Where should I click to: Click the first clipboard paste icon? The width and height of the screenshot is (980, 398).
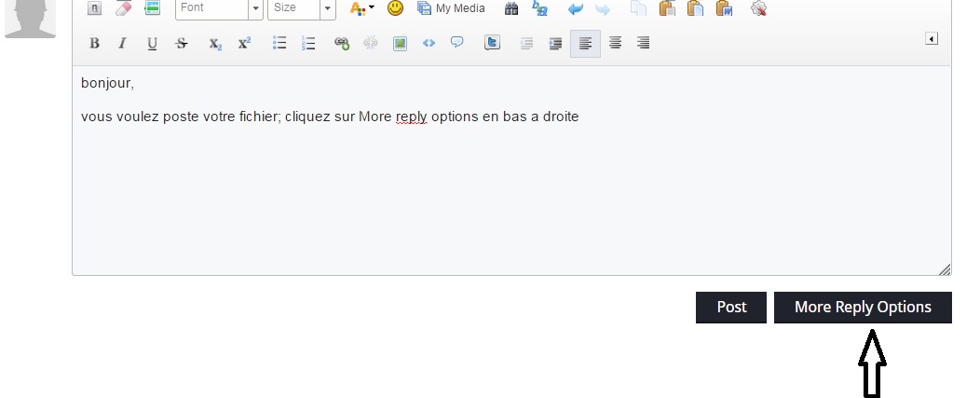coord(667,8)
